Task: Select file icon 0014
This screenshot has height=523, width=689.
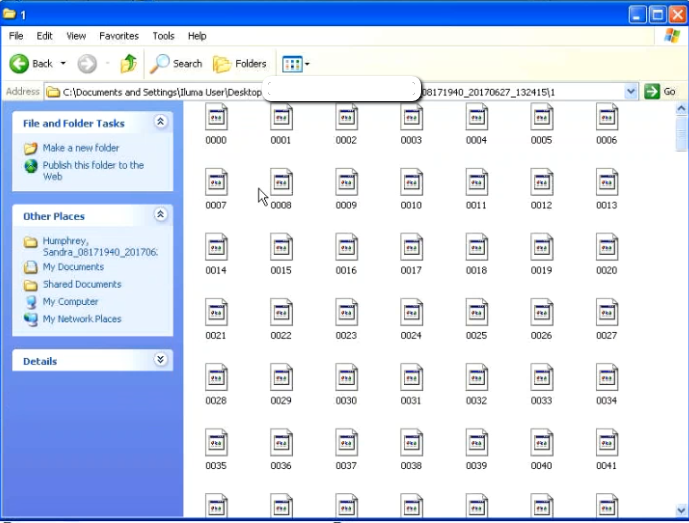Action: click(216, 247)
